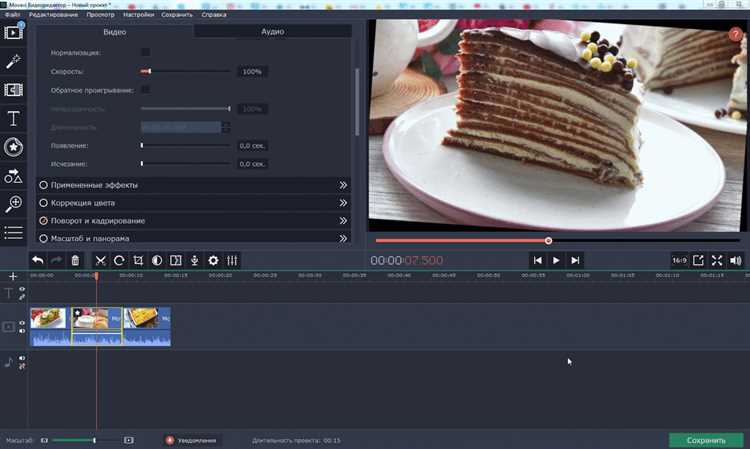Viewport: 750px width, 449px height.
Task: Open the more tools list icon
Action: coord(13,232)
